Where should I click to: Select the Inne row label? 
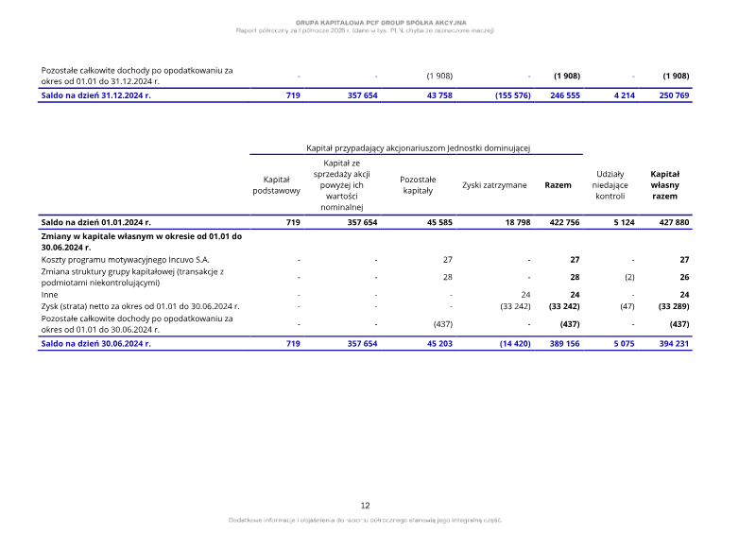(49, 295)
